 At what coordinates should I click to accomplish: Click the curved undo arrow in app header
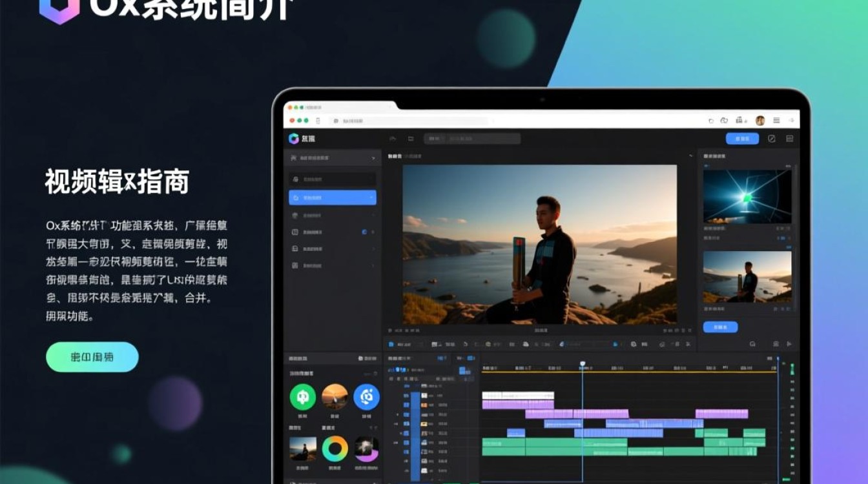click(x=393, y=139)
